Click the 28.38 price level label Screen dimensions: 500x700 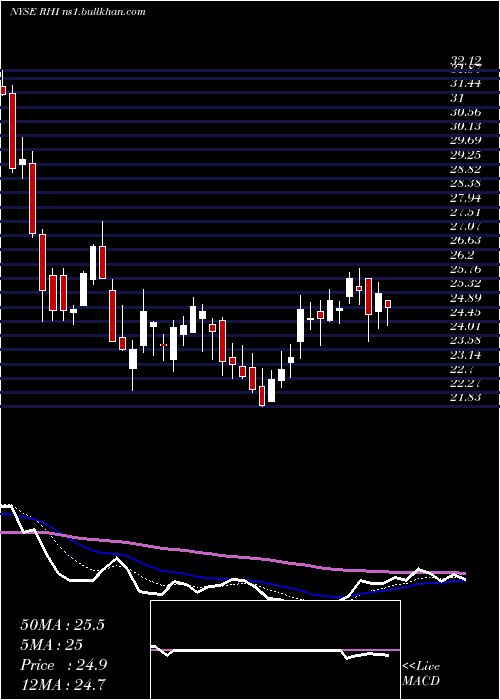pyautogui.click(x=466, y=183)
